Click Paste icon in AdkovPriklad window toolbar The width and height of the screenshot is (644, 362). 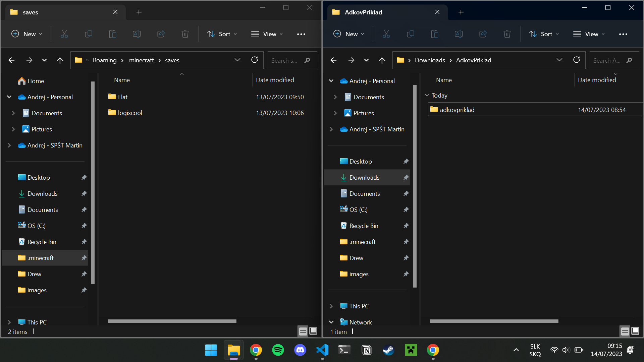click(x=434, y=34)
